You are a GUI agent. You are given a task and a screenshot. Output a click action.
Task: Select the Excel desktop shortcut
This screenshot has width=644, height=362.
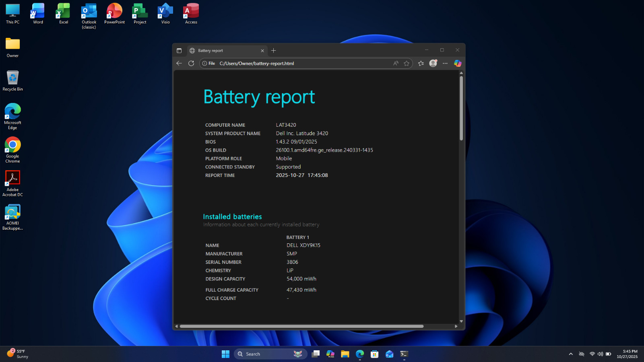[x=64, y=14]
